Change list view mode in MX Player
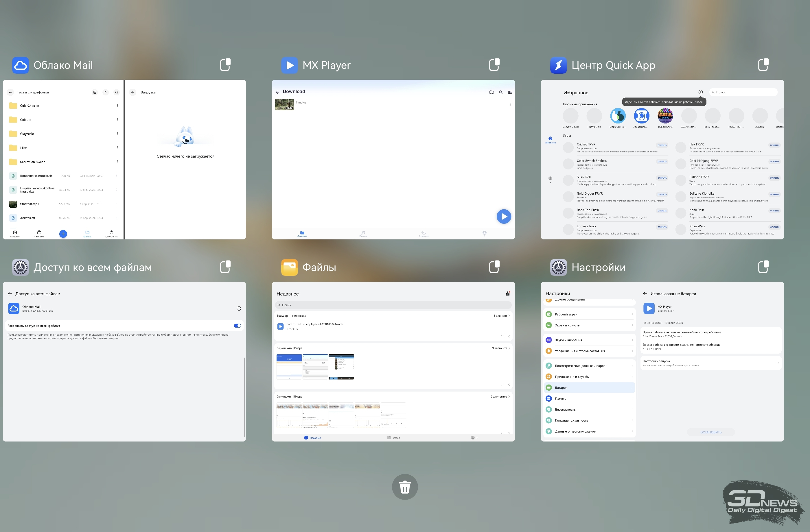This screenshot has height=532, width=810. tap(510, 92)
